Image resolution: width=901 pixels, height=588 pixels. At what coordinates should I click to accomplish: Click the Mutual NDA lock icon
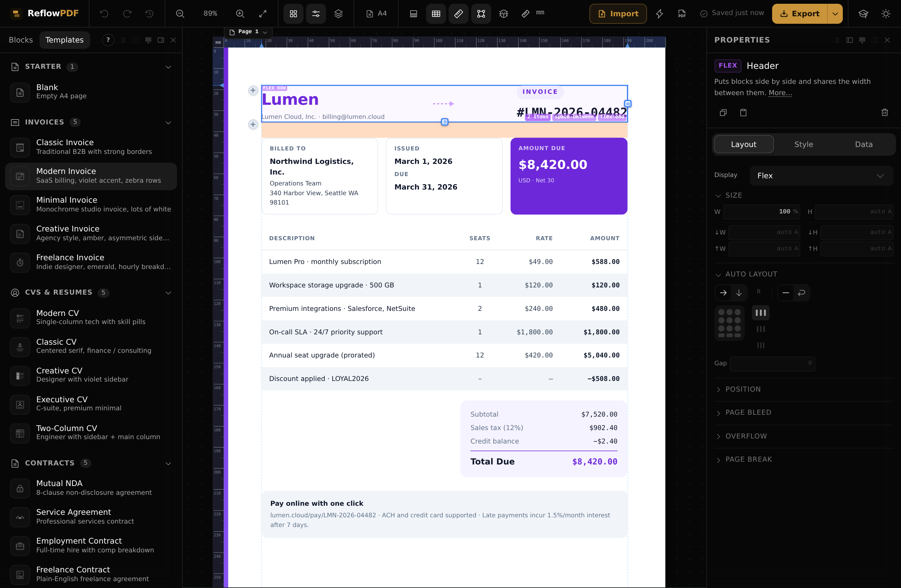point(20,489)
